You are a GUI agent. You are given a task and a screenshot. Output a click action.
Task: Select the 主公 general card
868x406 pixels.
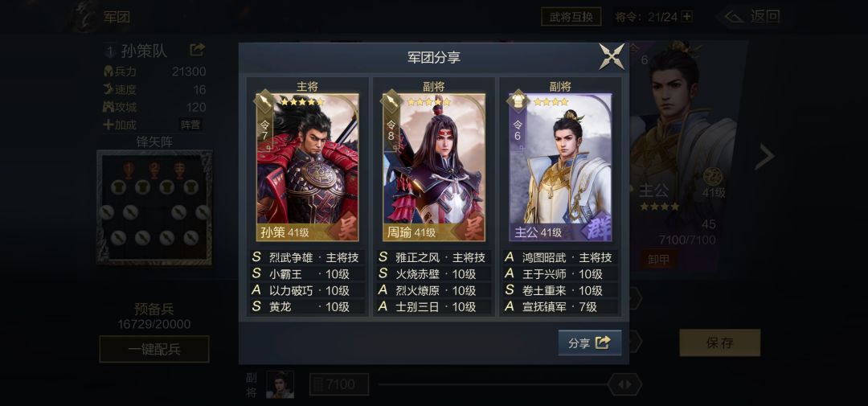coord(560,167)
